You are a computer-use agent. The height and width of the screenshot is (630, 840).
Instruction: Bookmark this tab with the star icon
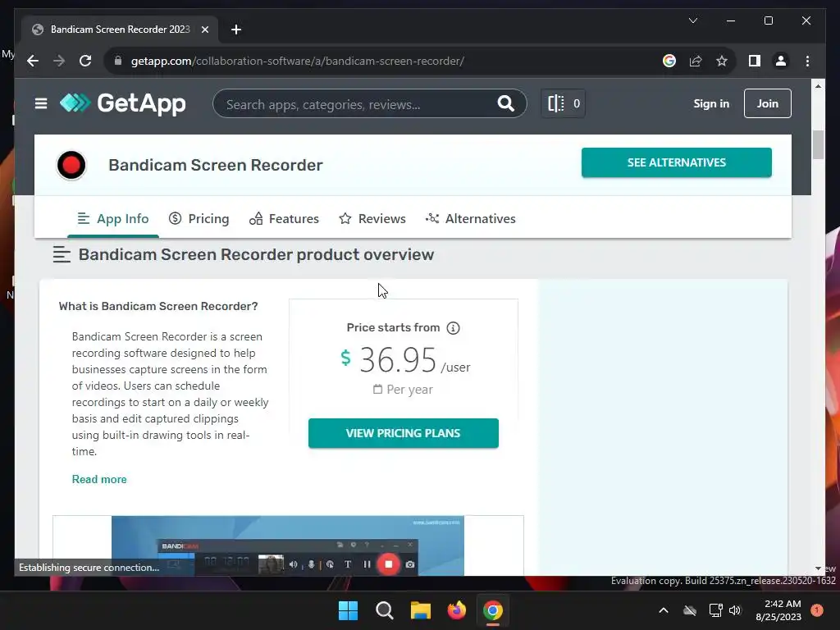[722, 61]
